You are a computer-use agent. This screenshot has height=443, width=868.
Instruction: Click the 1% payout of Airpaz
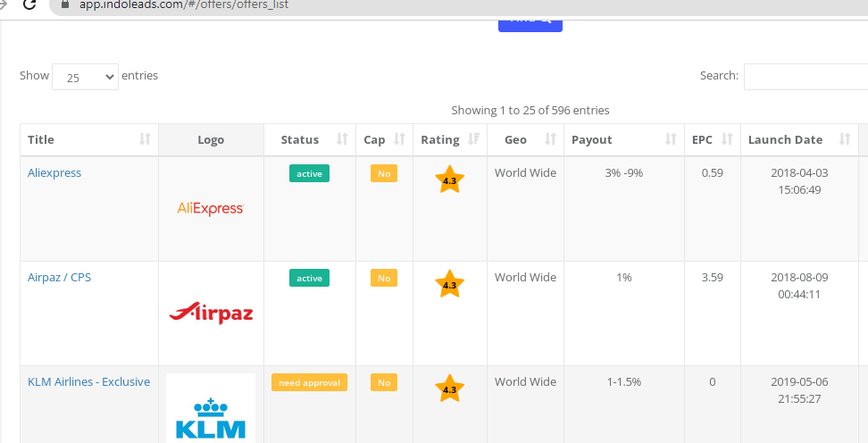point(624,278)
